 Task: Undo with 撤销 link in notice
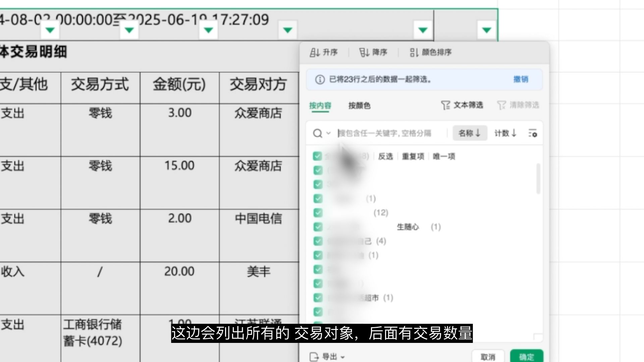point(521,79)
